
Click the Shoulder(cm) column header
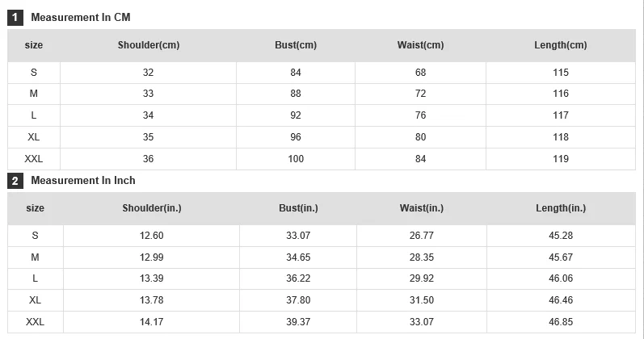(148, 45)
